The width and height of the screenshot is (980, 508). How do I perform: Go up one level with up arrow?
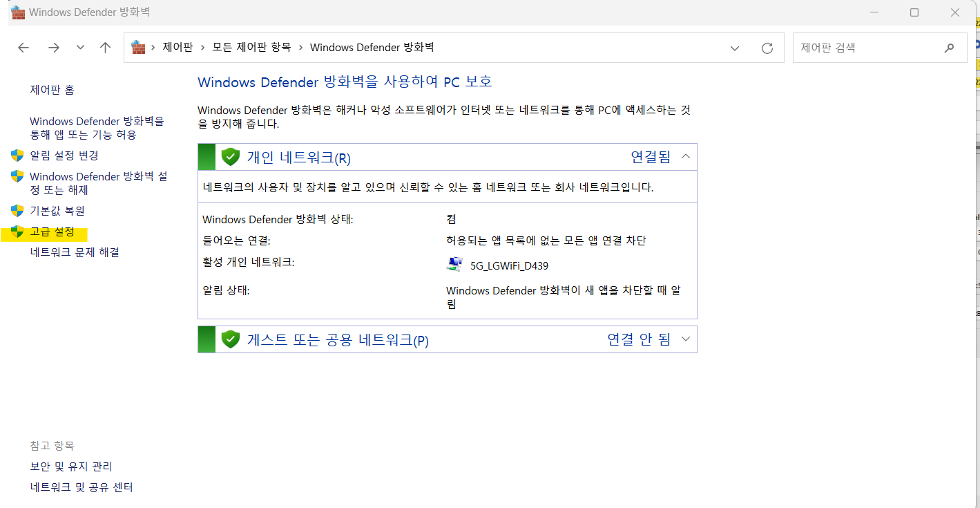[x=105, y=48]
